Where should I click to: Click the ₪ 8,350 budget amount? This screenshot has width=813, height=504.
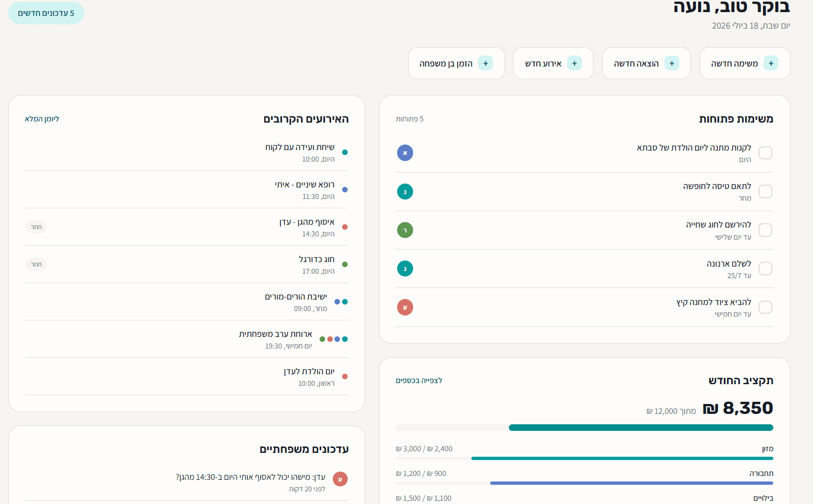point(738,408)
